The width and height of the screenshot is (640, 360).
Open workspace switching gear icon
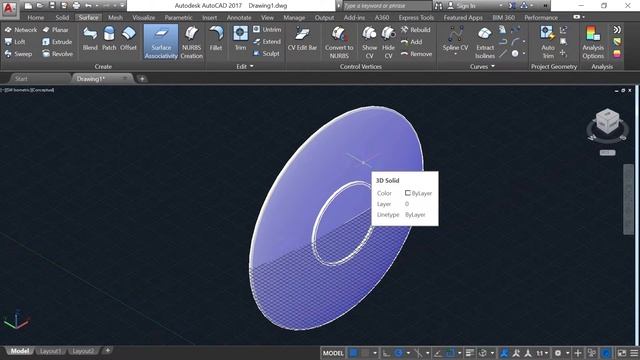point(558,353)
